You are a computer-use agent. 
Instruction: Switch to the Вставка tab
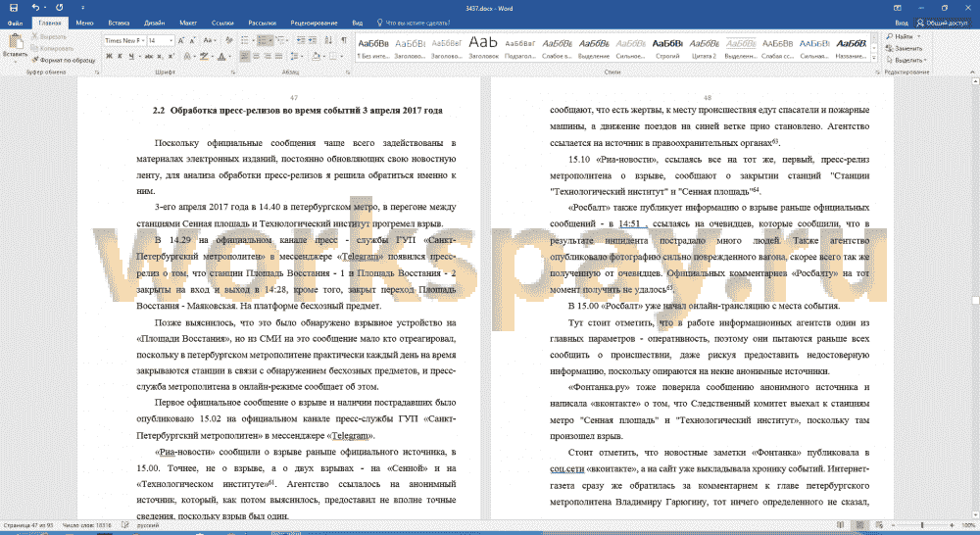[119, 24]
